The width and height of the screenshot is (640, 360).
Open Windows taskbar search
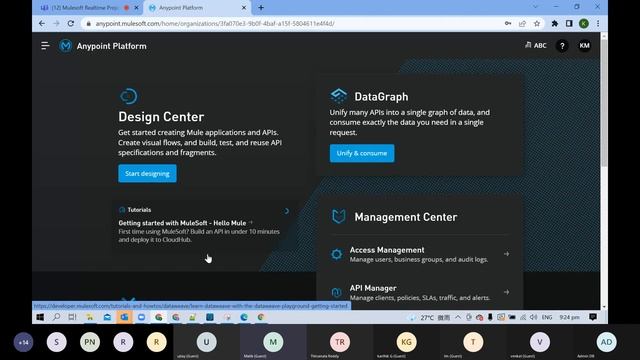click(x=56, y=317)
